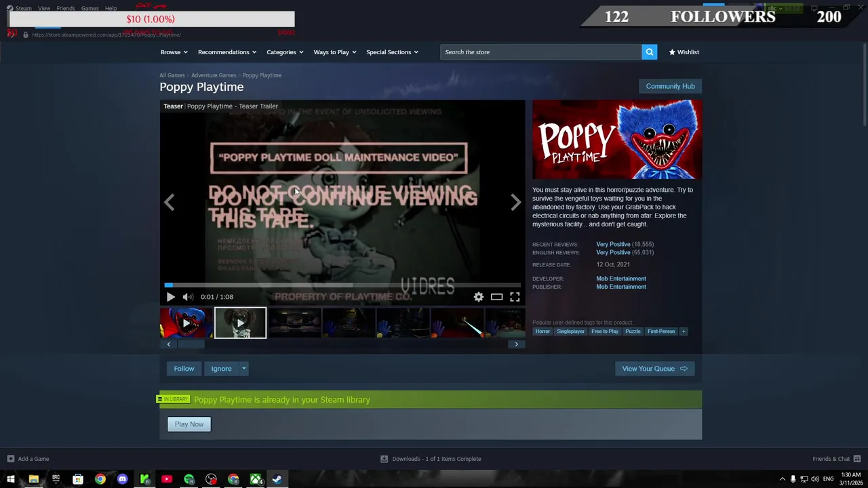Open the Friends menu
This screenshot has height=488, width=868.
tap(66, 8)
